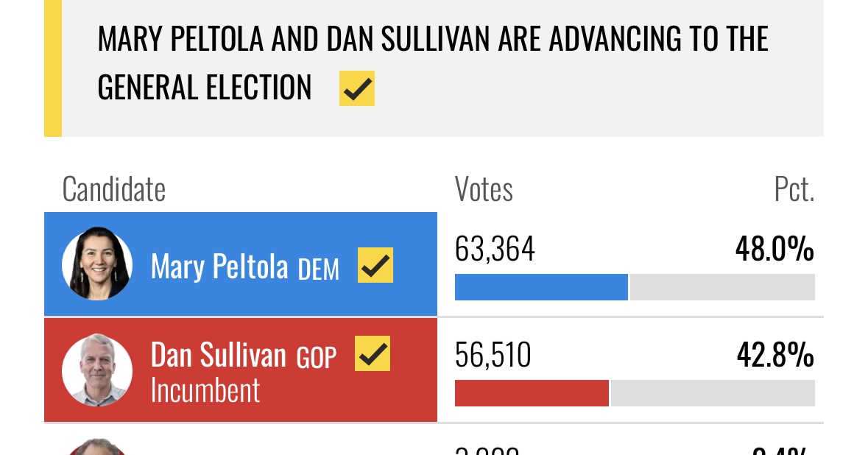Click the Votes column header

[x=484, y=189]
